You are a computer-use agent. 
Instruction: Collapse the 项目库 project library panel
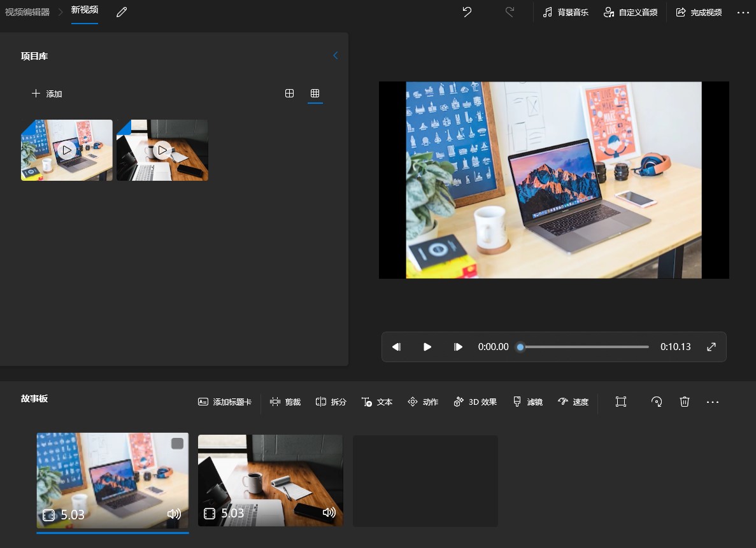[336, 56]
